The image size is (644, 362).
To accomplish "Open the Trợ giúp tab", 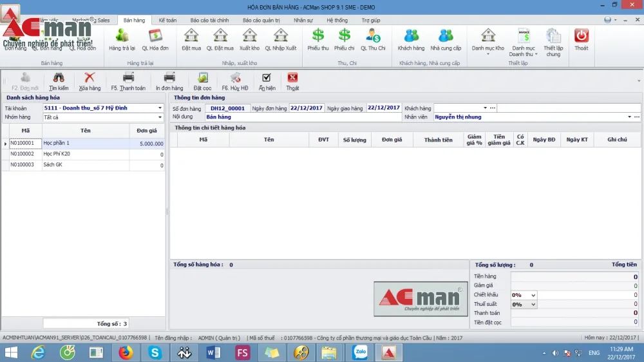I will click(x=371, y=20).
